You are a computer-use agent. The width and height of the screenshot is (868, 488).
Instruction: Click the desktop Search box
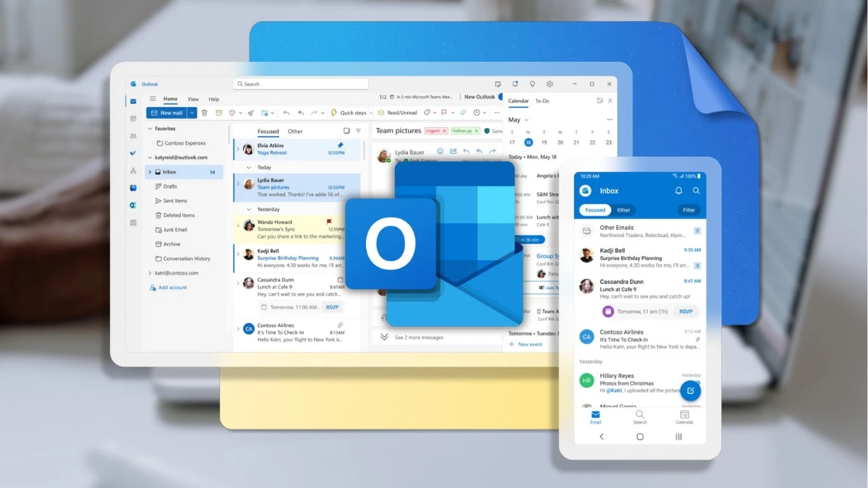pos(300,84)
